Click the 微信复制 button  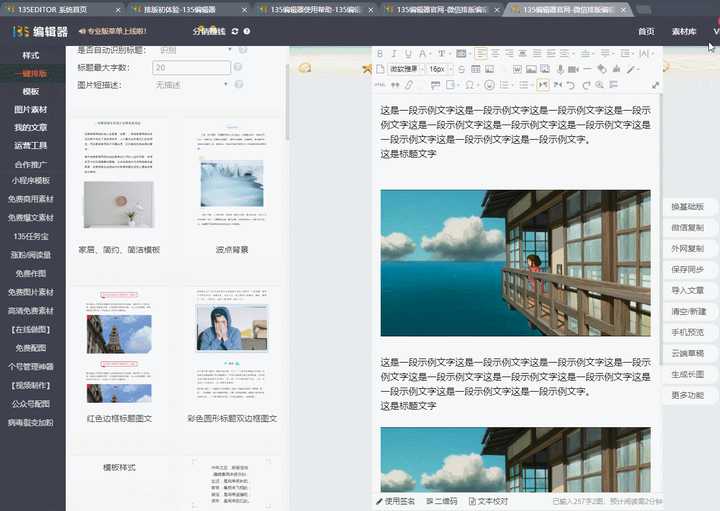(x=688, y=227)
